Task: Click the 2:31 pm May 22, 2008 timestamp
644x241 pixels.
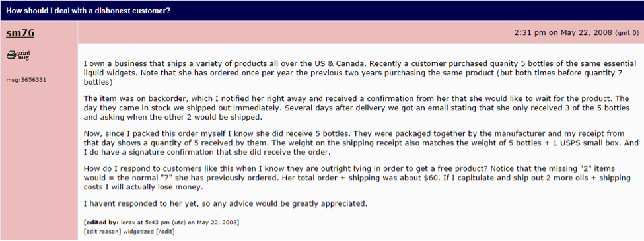Action: pos(563,33)
